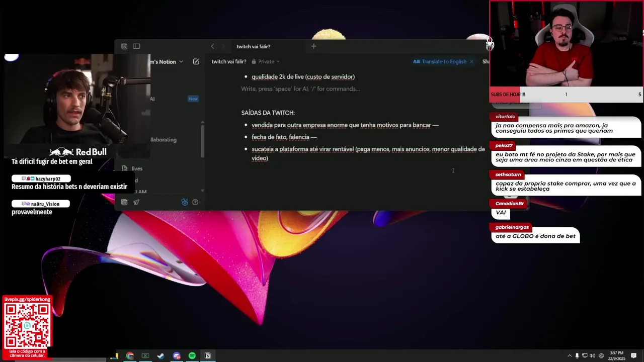Screen dimensions: 644x362
Task: Click the Share button
Action: 486,62
